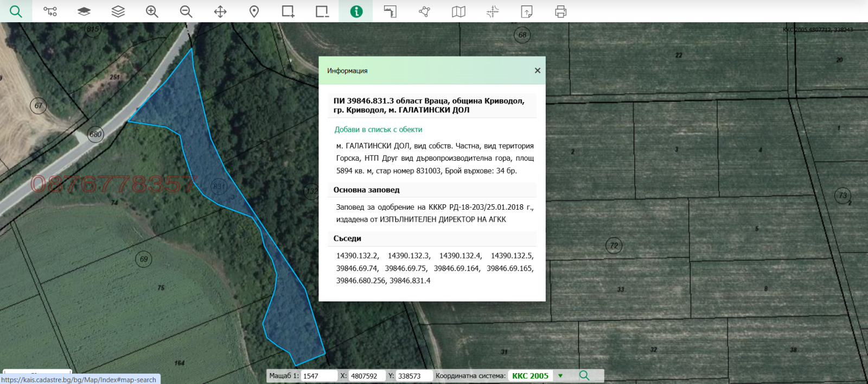This screenshot has width=868, height=384.
Task: Open the base map layer icon
Action: pos(84,11)
